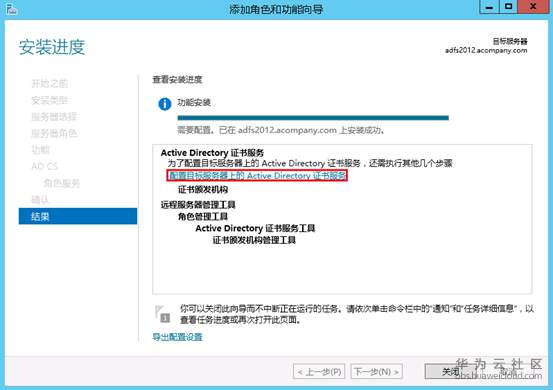The width and height of the screenshot is (553, 390).
Task: Select the 结果 step in sidebar
Action: tap(78, 216)
